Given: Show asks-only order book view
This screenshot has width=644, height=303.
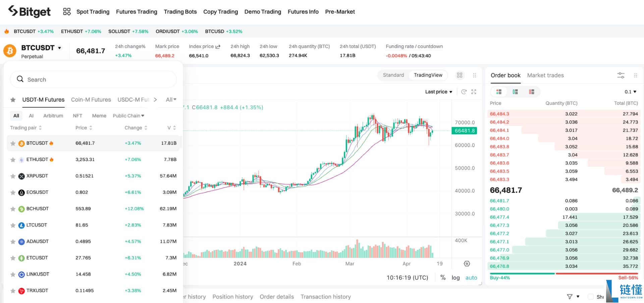Looking at the screenshot, I should pos(532,92).
